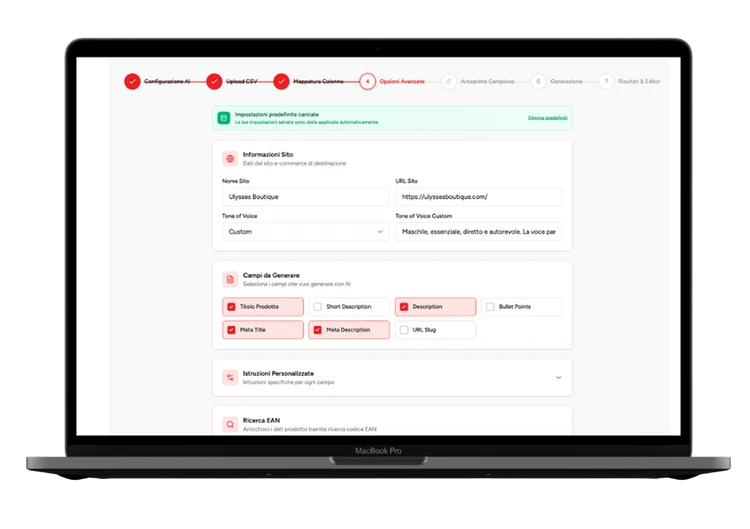Click the Configurazione AI completed step circle

pyautogui.click(x=132, y=81)
